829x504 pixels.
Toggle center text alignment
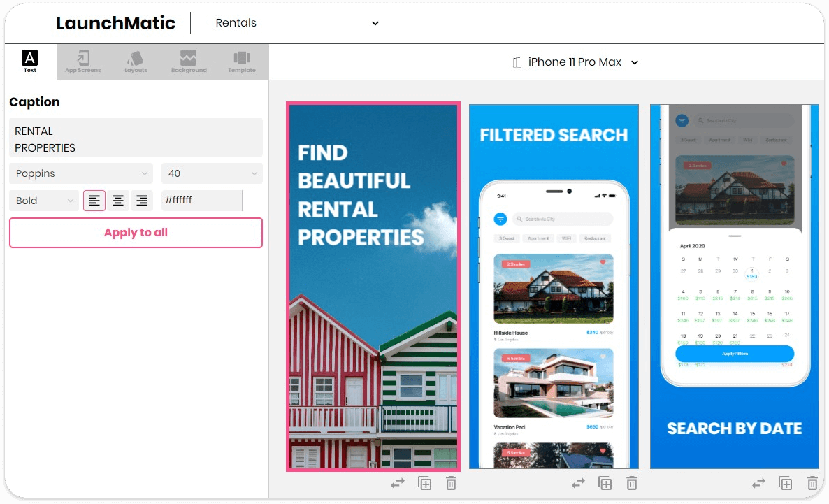coord(118,201)
